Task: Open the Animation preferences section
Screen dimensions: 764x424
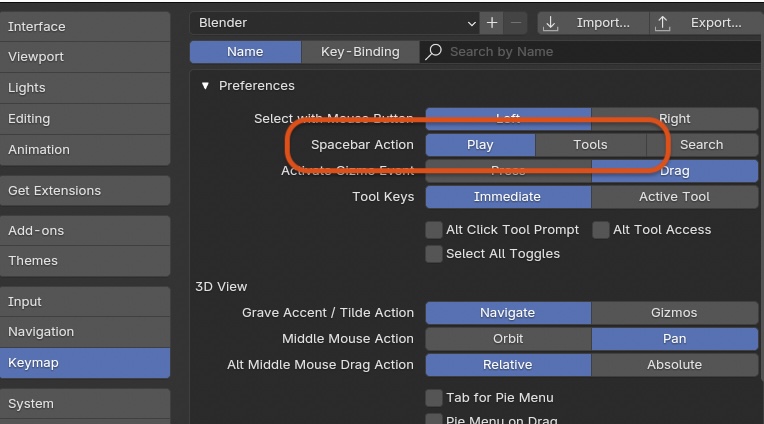Action: [x=85, y=150]
